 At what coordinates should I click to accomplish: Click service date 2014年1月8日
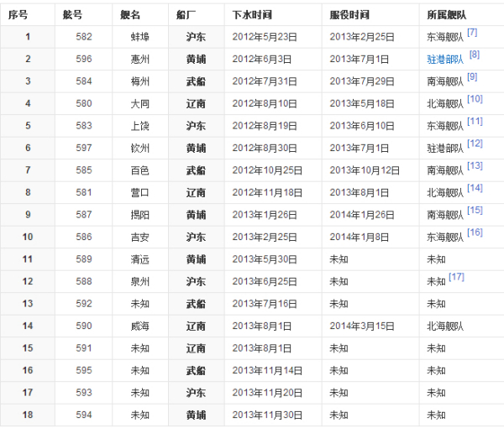(360, 237)
